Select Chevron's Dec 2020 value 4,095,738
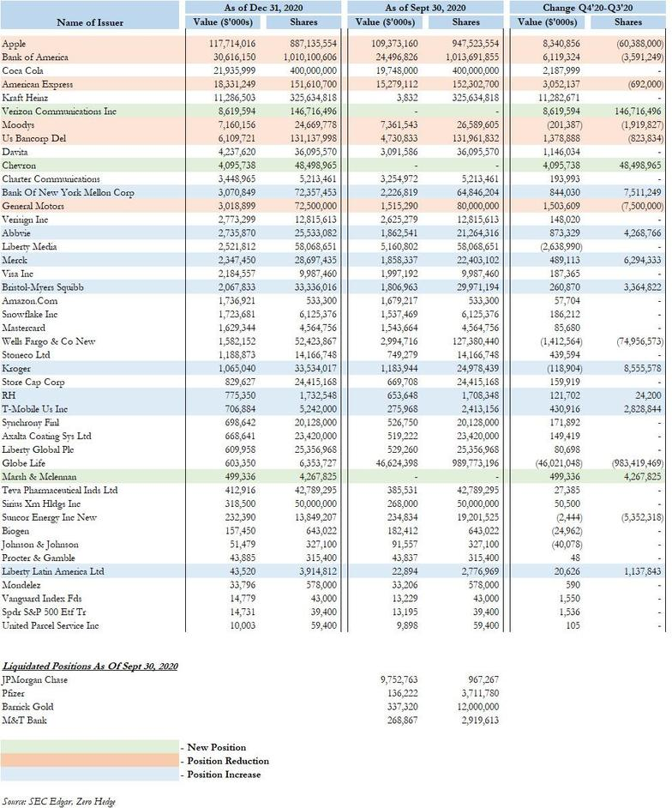672x808 pixels. click(x=235, y=166)
